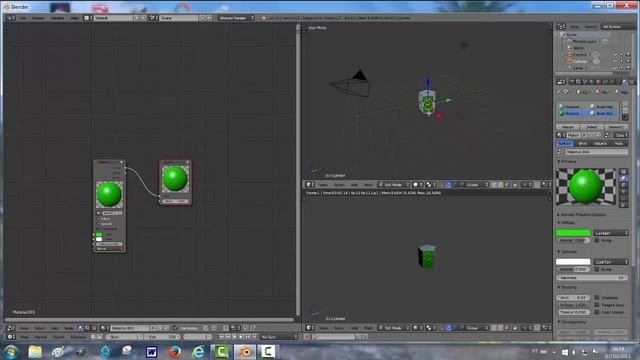Toggle Specular Ramp checkbox

pos(597,269)
